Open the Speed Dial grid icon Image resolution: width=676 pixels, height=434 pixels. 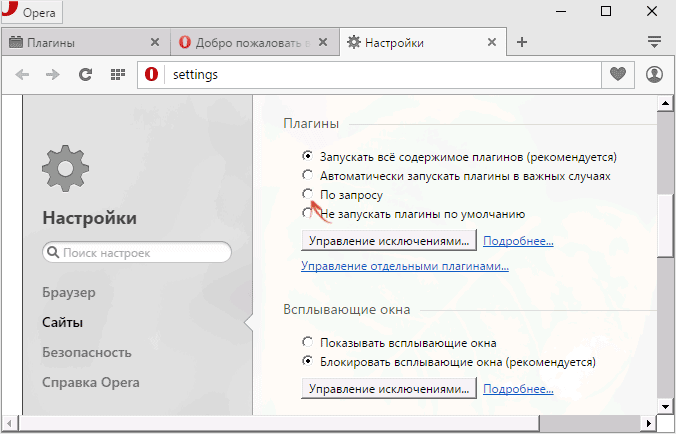pos(117,75)
